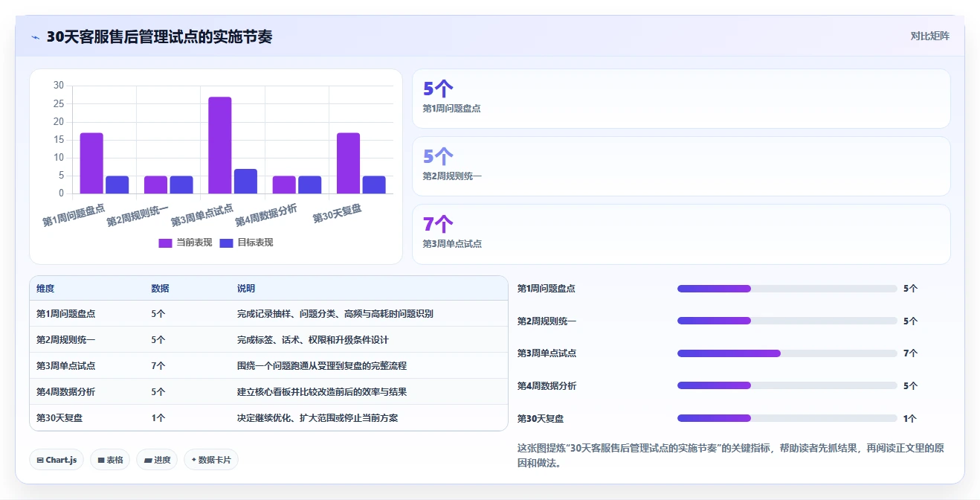
Task: Click the 第2周规则统一 table row label
Action: point(65,340)
